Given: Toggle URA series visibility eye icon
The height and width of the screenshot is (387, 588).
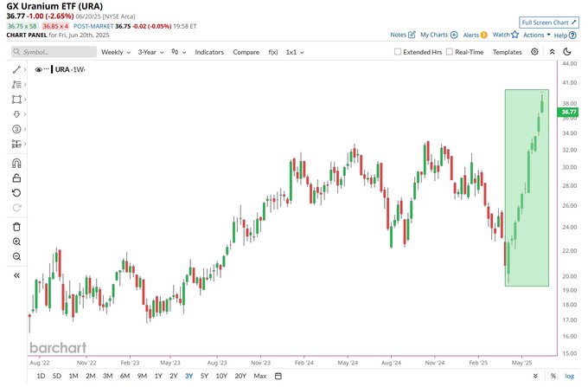Looking at the screenshot, I should [x=38, y=69].
